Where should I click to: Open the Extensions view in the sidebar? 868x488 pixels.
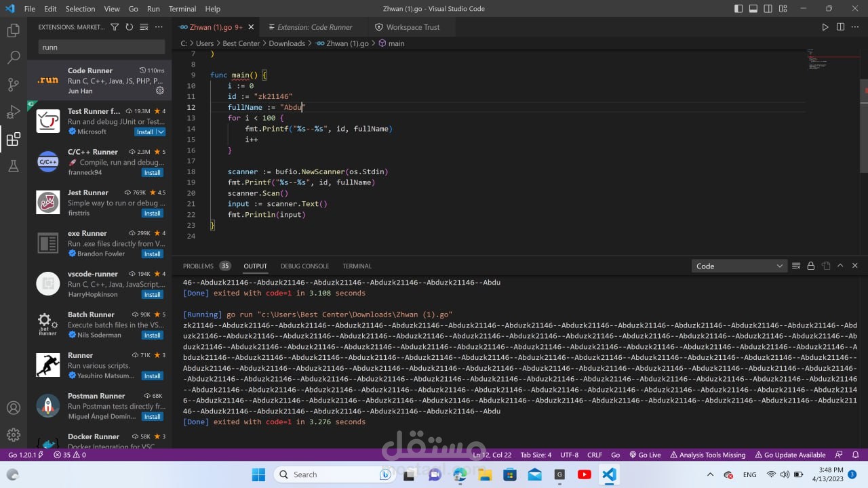pos(14,139)
